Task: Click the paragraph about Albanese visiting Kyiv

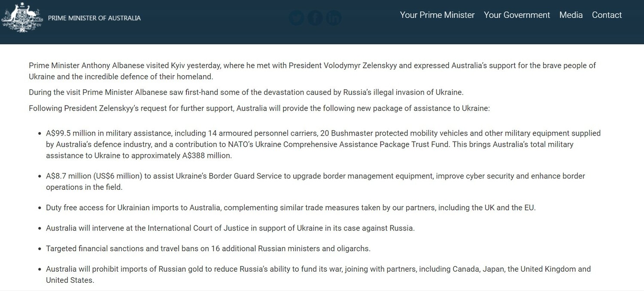Action: 313,71
